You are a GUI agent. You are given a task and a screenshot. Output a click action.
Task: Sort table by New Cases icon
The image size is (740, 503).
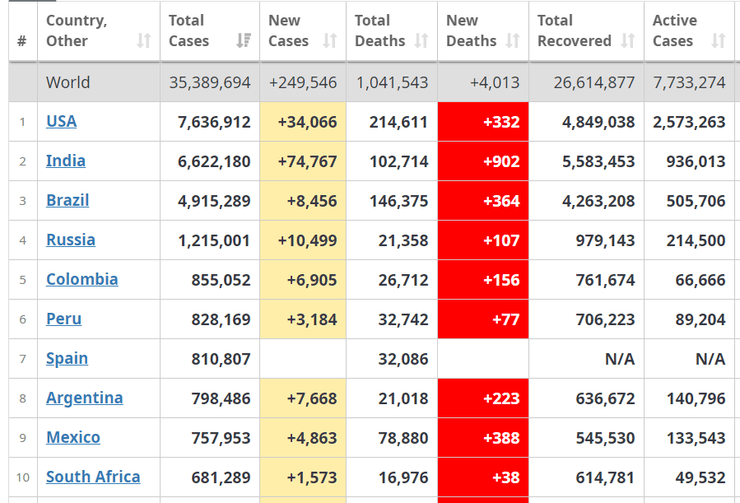330,41
